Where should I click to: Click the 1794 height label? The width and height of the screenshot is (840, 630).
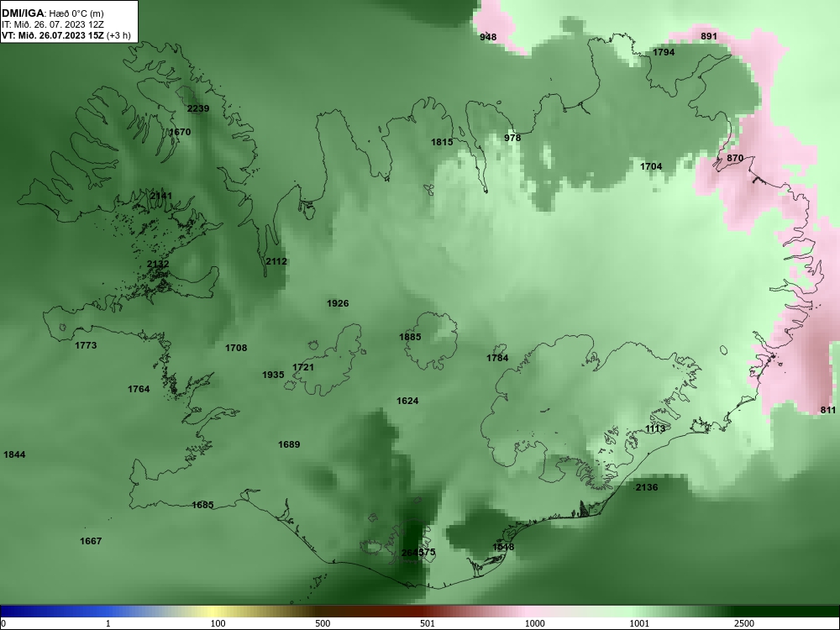(664, 52)
